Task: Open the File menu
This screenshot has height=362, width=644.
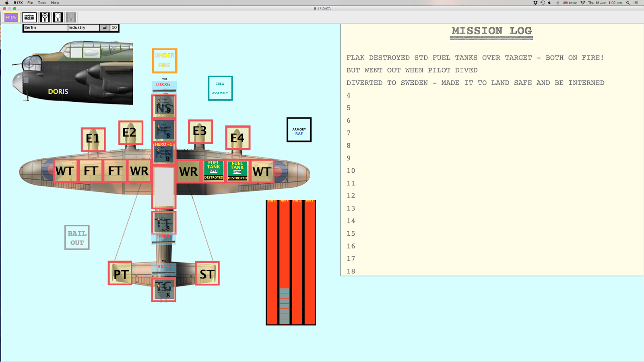Action: [30, 3]
